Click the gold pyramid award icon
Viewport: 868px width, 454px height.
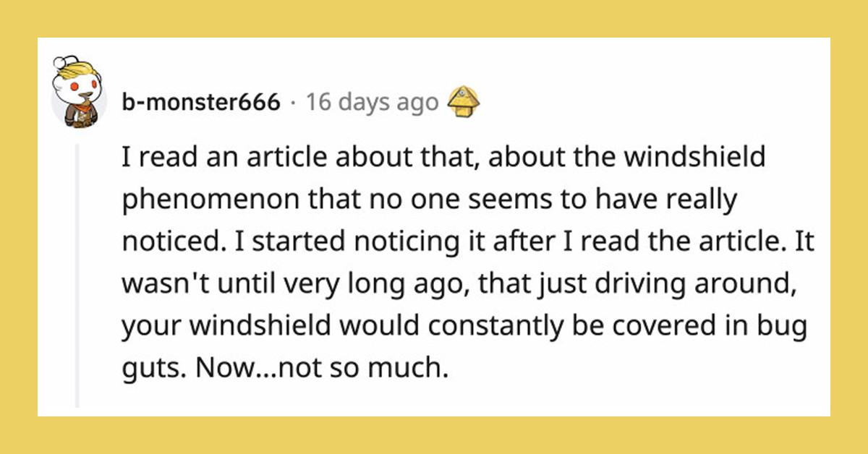pyautogui.click(x=464, y=102)
